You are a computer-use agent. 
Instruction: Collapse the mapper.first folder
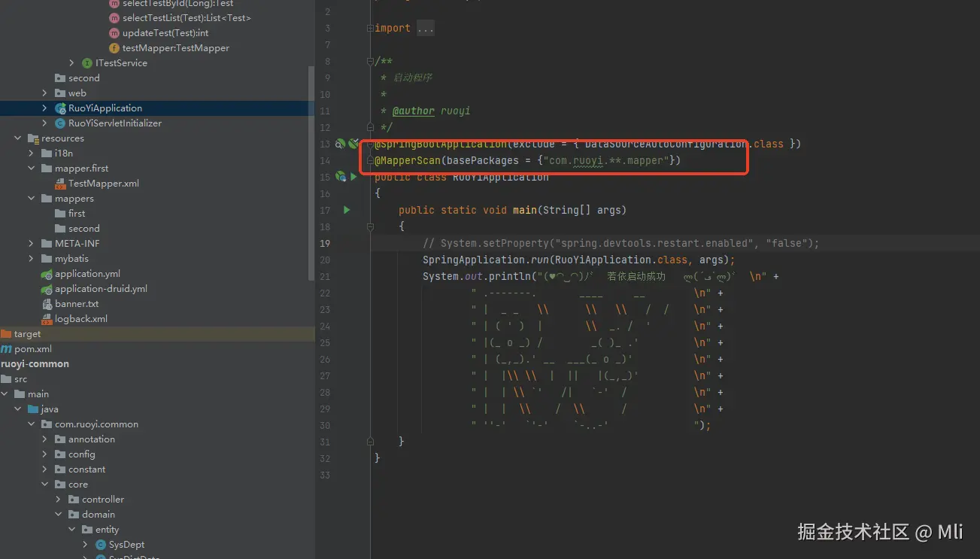(x=32, y=169)
